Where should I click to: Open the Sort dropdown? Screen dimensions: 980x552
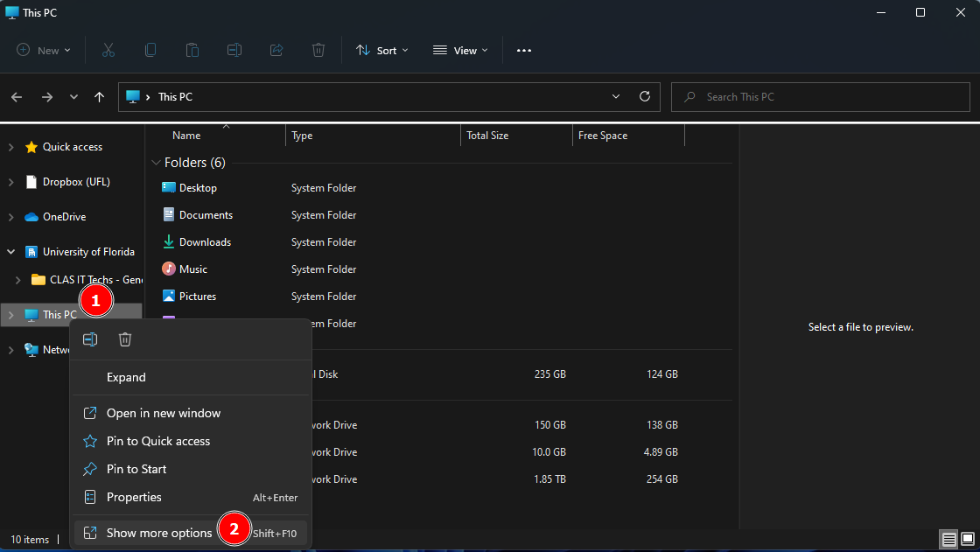tap(381, 51)
